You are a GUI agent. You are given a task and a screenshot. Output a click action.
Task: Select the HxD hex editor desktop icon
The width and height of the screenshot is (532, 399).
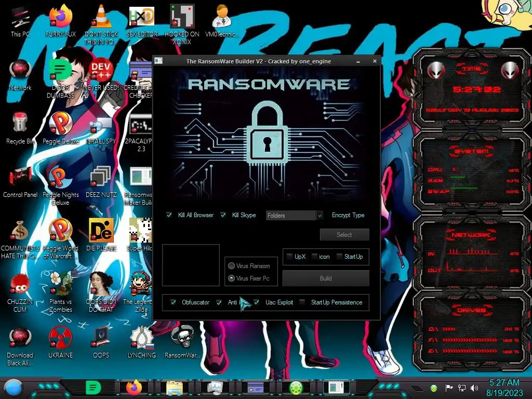(141, 21)
